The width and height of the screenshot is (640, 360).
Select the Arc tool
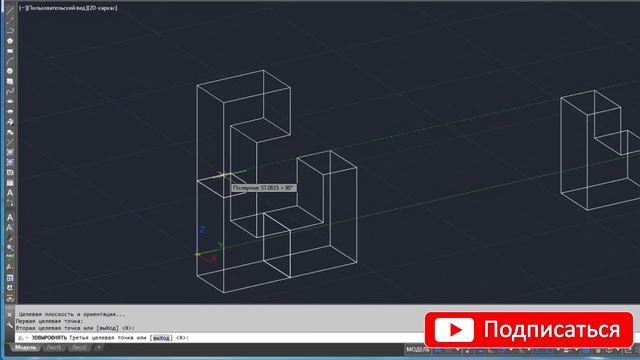pos(10,61)
